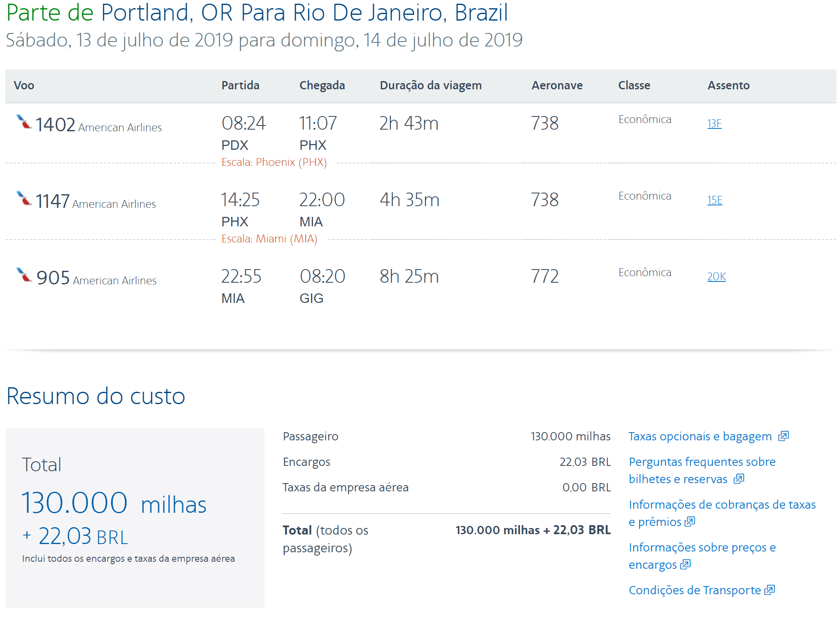Click the American Airlines logo for flight 1147
Screen dimensions: 840x628
24,198
